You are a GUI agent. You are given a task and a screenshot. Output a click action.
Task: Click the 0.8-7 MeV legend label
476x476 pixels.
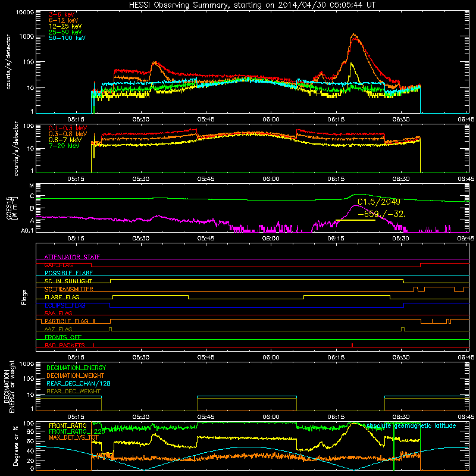65,140
